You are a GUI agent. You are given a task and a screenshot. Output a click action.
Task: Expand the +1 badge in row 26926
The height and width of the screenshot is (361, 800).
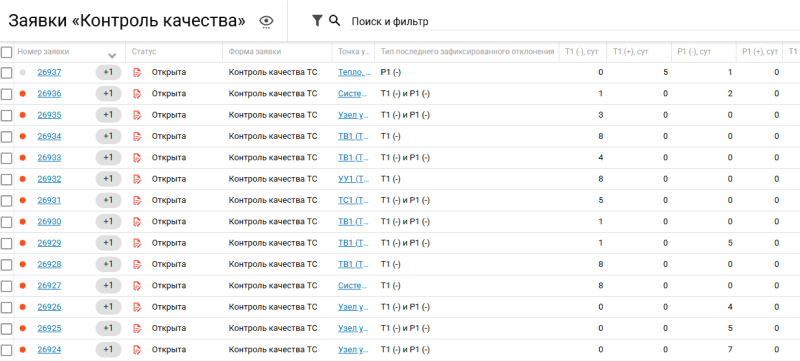[108, 307]
